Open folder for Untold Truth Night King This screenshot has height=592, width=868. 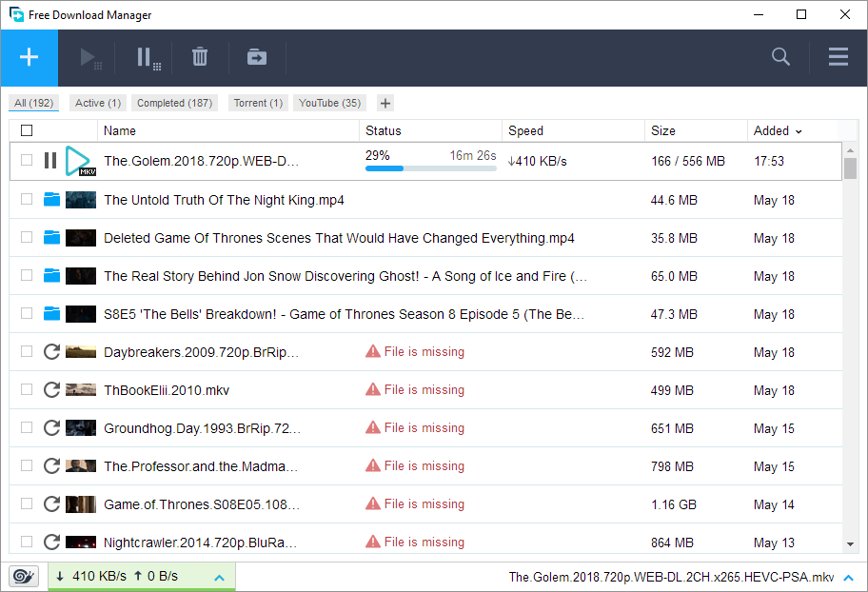51,199
